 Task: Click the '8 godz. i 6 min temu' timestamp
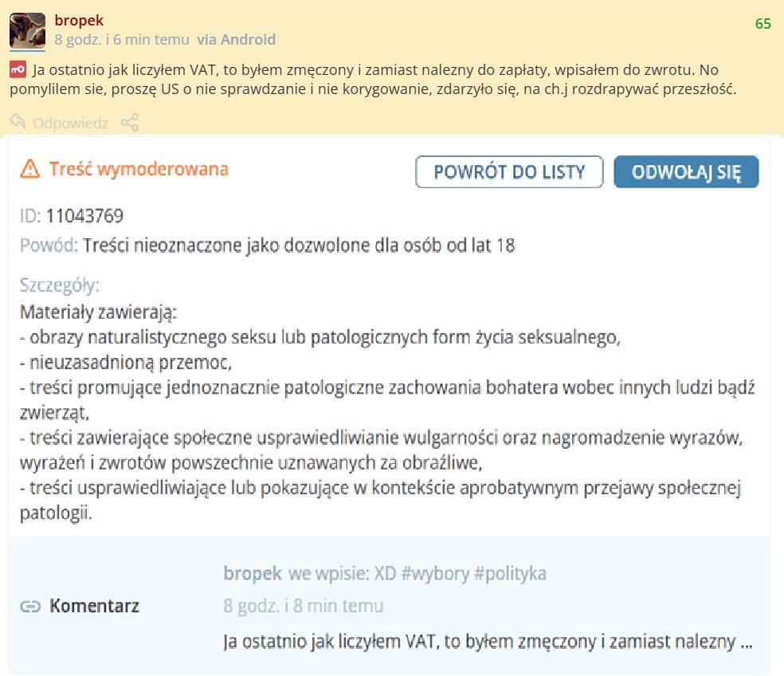(122, 39)
